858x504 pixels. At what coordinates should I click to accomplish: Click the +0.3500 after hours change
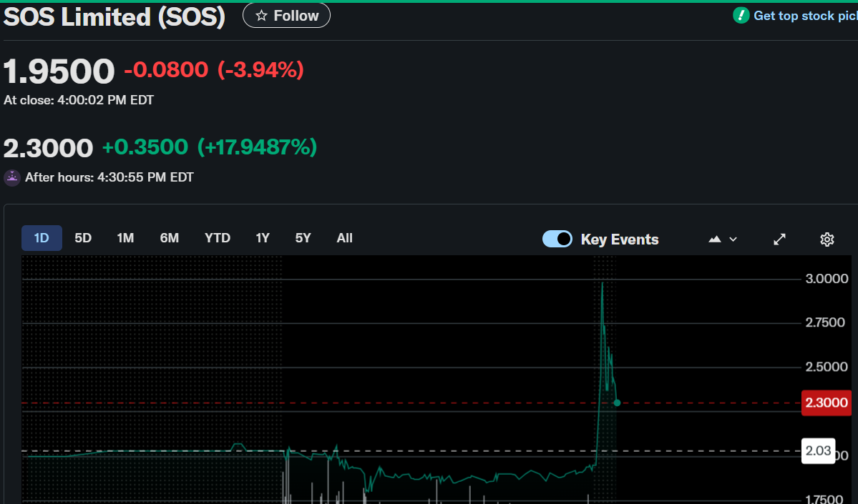[x=145, y=147]
